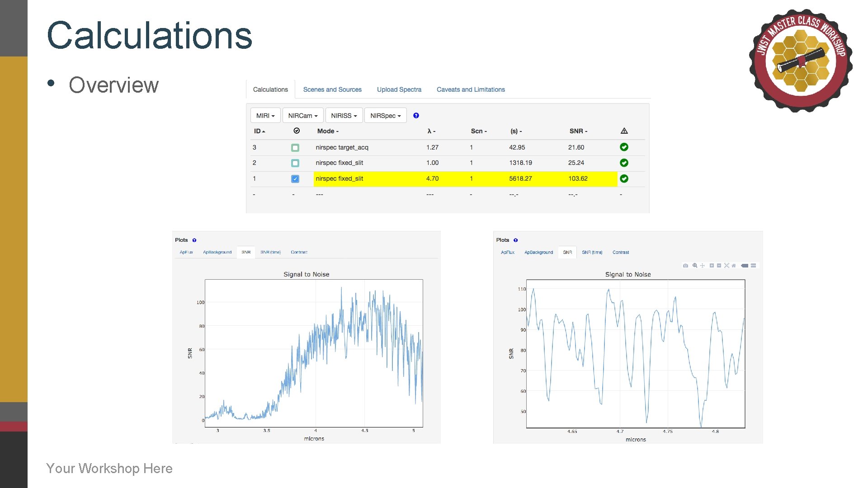Select the box zoom tool in plot toolbar
Viewport: 868px width, 488px height.
[695, 265]
